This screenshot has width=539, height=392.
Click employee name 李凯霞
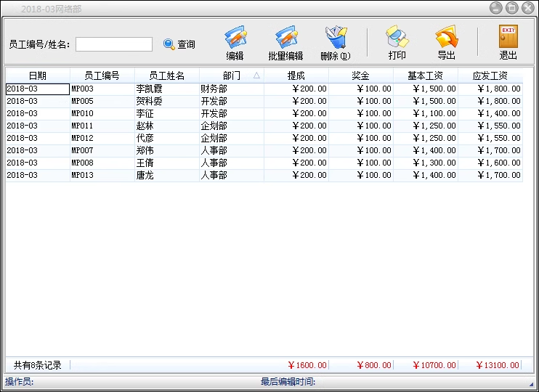(x=149, y=89)
